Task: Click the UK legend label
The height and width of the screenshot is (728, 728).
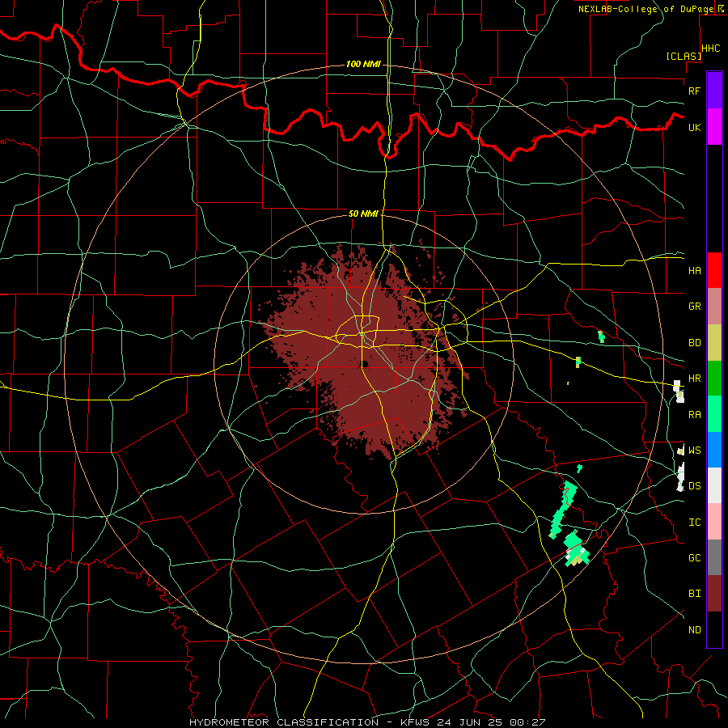Action: coord(694,127)
